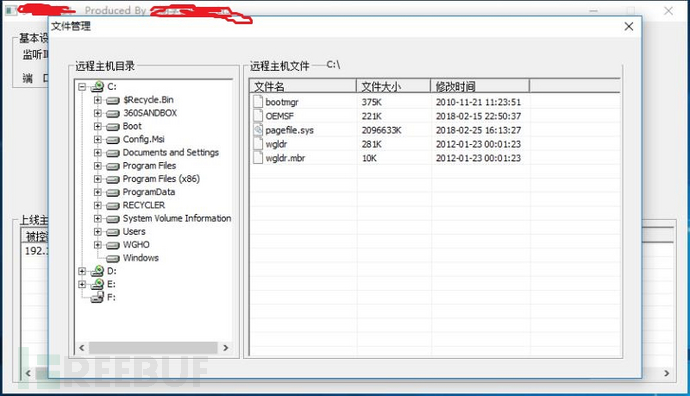Click the Boot folder icon

(x=113, y=127)
